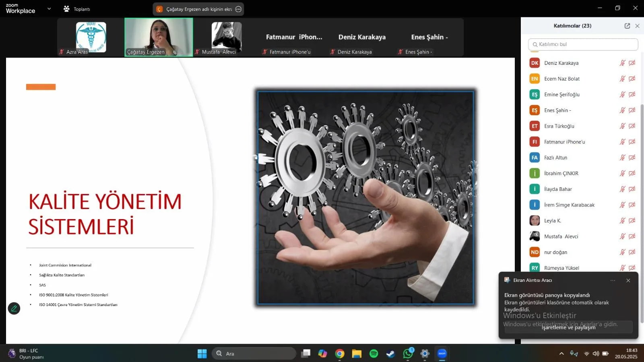Open the Zoom Workplace dropdown arrow
This screenshot has width=644, height=362.
[49, 8]
